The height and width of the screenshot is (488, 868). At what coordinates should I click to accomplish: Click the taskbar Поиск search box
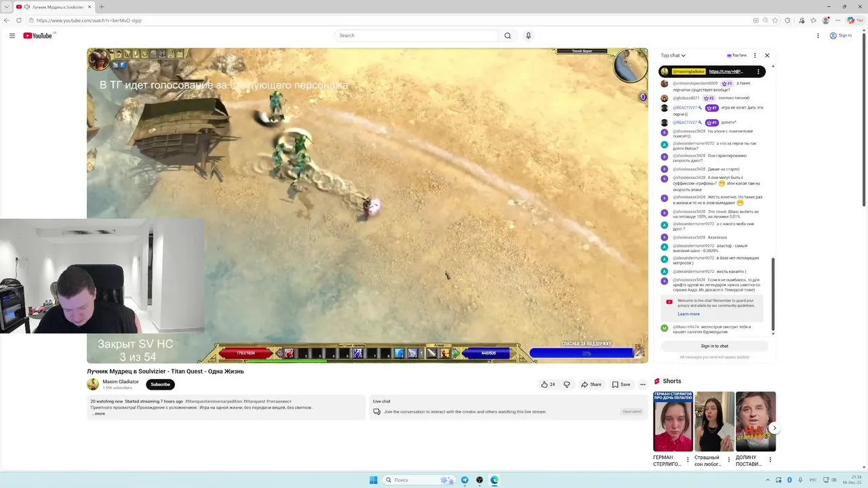[x=420, y=480]
